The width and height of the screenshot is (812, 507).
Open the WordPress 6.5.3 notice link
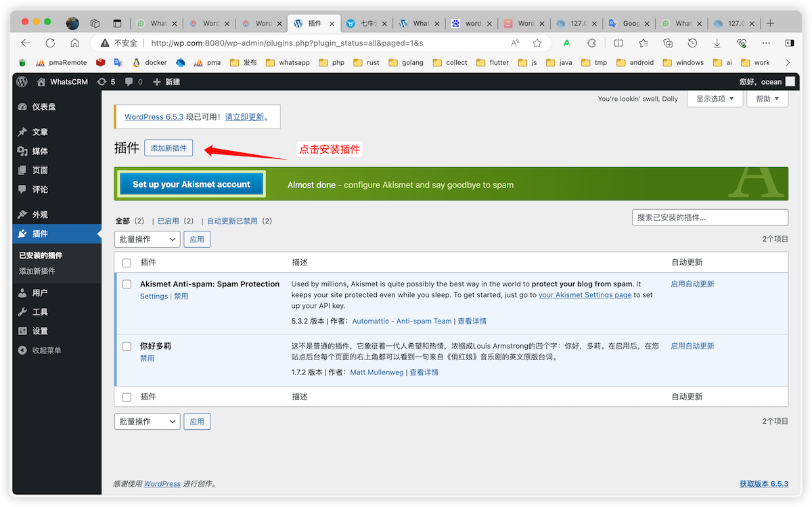coord(154,116)
